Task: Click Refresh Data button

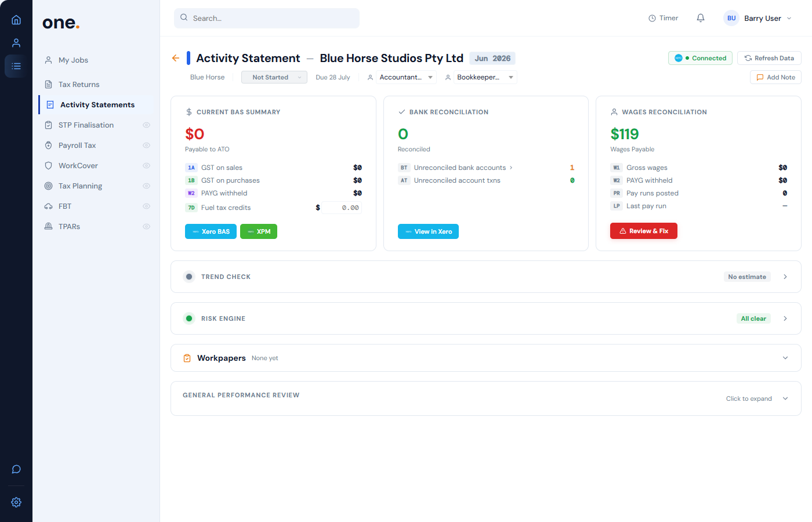Action: [x=769, y=58]
